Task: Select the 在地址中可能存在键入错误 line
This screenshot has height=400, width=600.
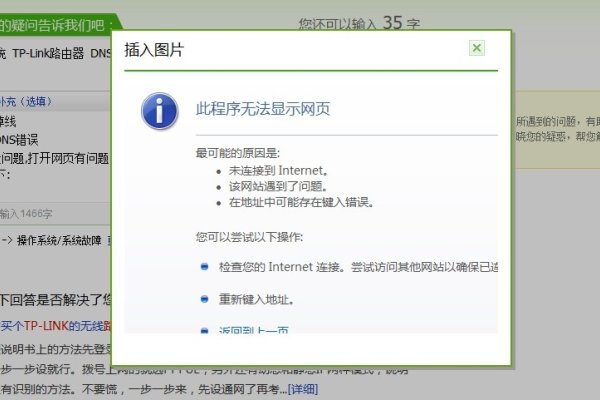Action: pyautogui.click(x=302, y=202)
